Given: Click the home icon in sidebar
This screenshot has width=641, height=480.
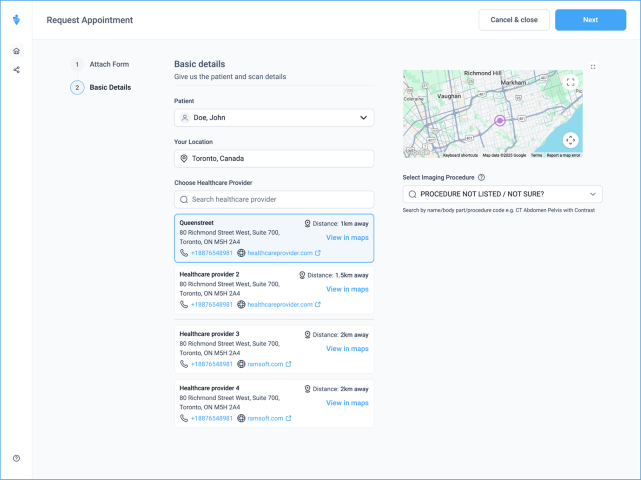Looking at the screenshot, I should click(16, 51).
